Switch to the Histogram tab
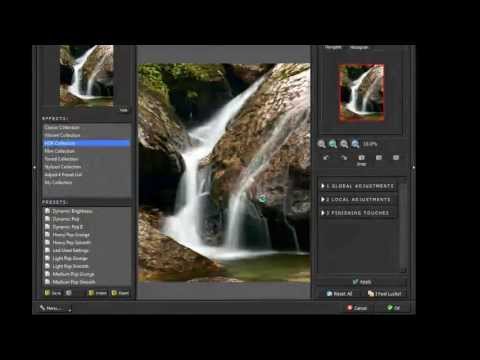480x360 pixels. tap(359, 47)
